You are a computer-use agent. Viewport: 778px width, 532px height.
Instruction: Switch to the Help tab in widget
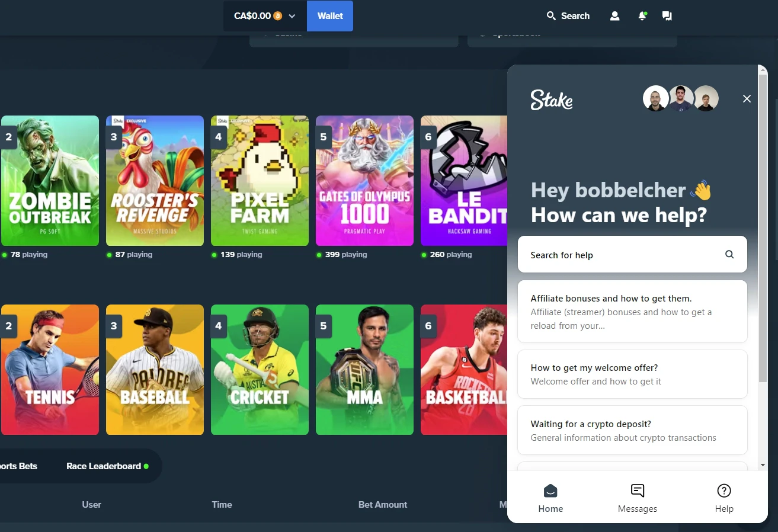(724, 498)
